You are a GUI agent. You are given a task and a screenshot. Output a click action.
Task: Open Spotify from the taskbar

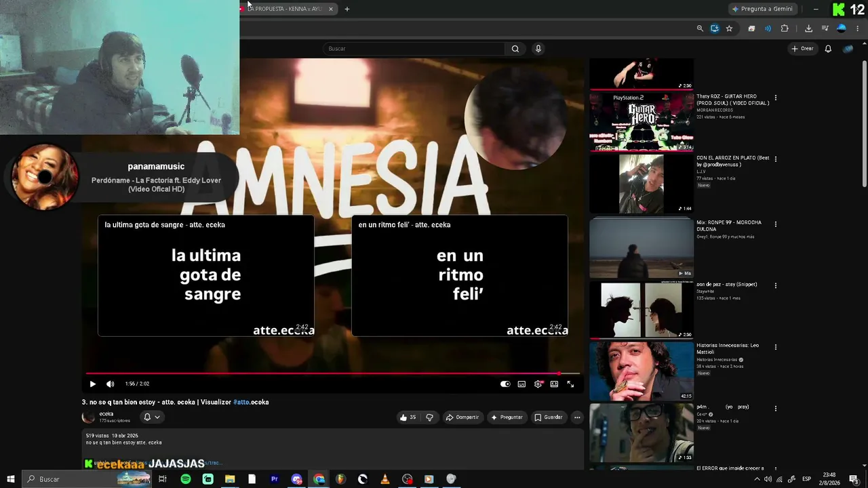pos(186,479)
